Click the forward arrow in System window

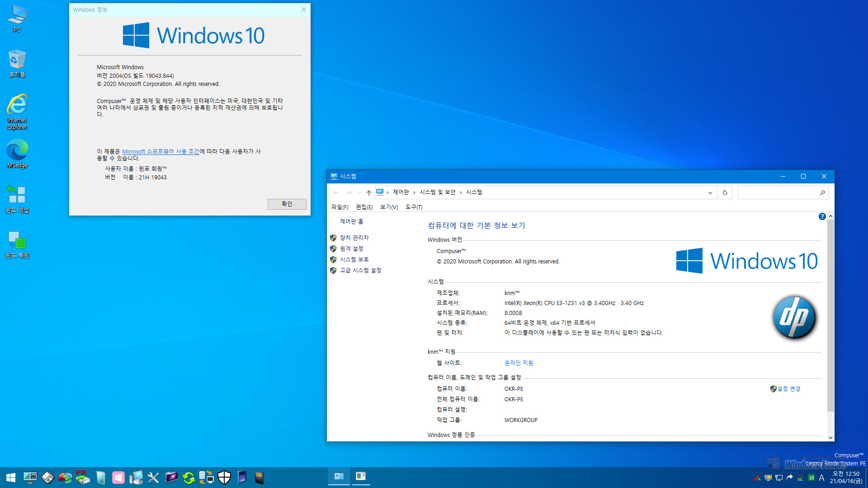[349, 192]
